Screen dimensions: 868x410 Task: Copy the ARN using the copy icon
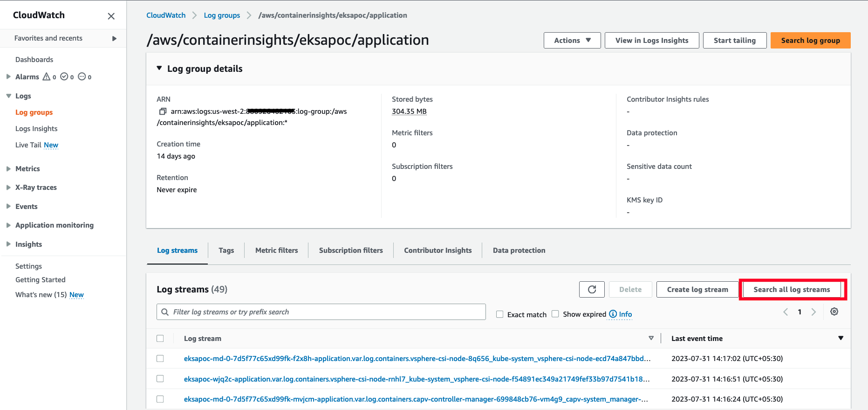tap(163, 111)
